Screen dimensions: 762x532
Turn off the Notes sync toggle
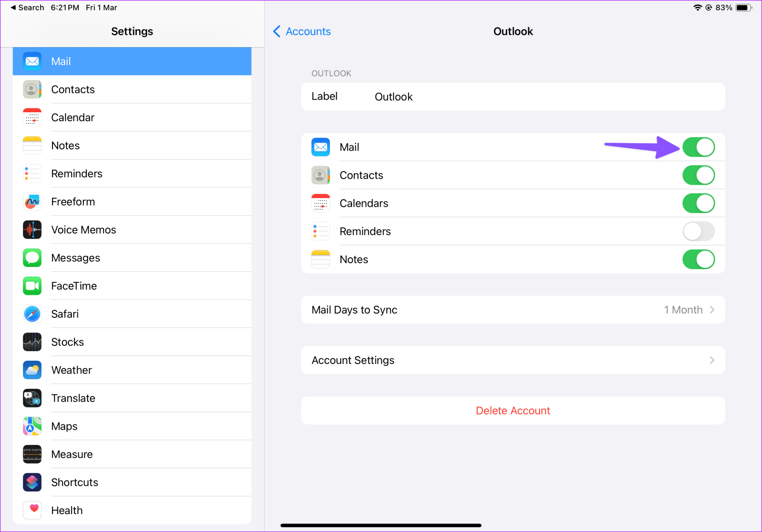698,259
